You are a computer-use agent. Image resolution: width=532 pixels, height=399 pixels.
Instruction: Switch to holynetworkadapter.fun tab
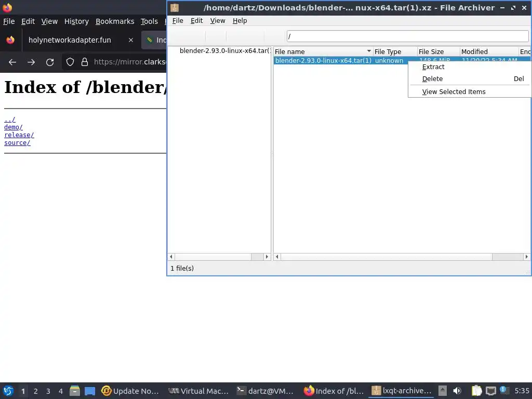[x=70, y=40]
